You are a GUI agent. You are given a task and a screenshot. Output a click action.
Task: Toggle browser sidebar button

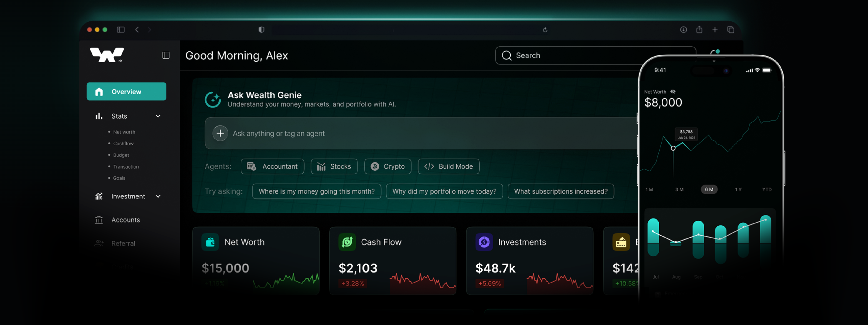(x=121, y=30)
